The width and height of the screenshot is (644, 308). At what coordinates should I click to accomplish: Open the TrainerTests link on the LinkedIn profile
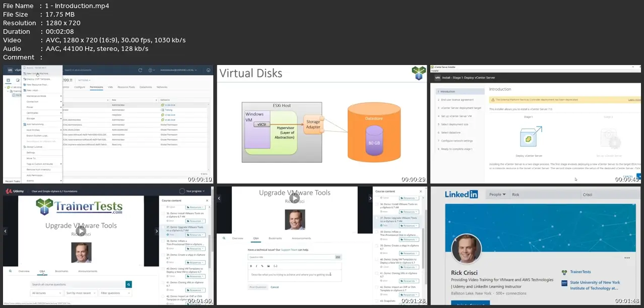point(581,272)
